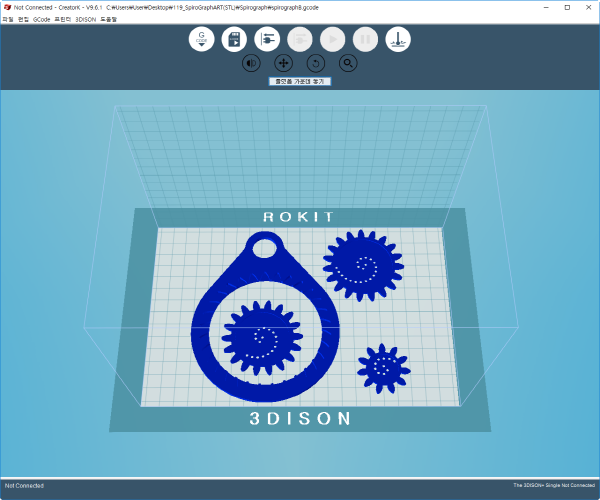This screenshot has width=600, height=500.
Task: Open the GCode menu
Action: click(41, 19)
